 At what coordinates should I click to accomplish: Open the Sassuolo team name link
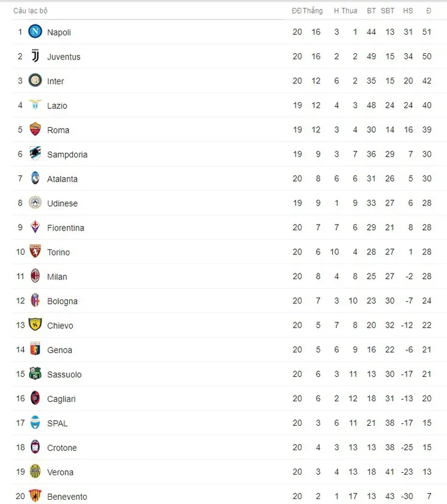[64, 374]
